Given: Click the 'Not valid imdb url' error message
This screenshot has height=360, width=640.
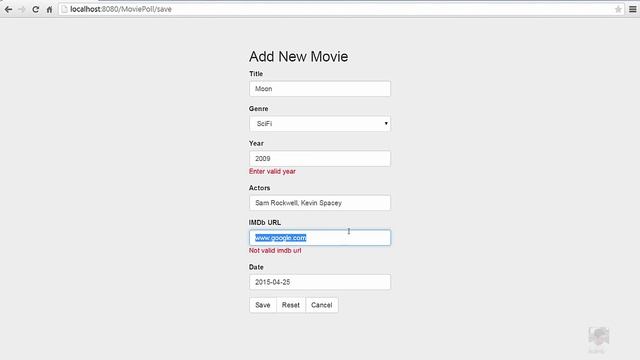Looking at the screenshot, I should point(275,251).
